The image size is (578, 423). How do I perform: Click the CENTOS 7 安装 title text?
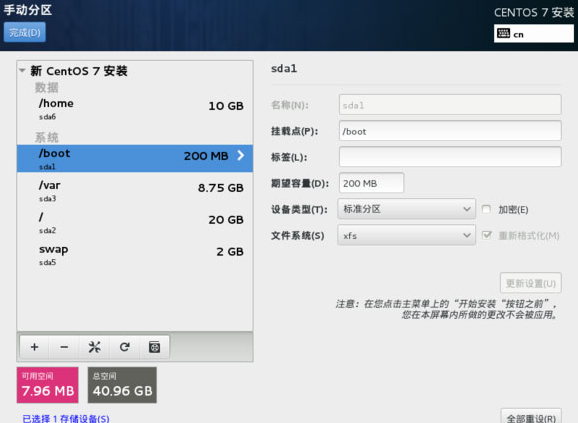pos(534,13)
